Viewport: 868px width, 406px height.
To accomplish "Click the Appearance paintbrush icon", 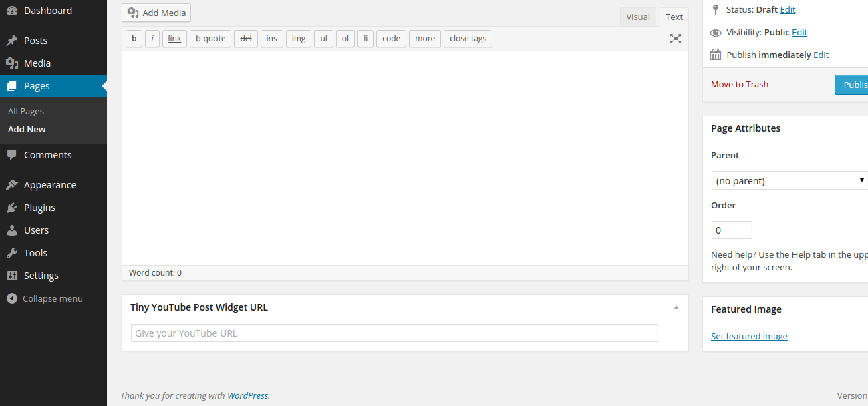I will (12, 185).
